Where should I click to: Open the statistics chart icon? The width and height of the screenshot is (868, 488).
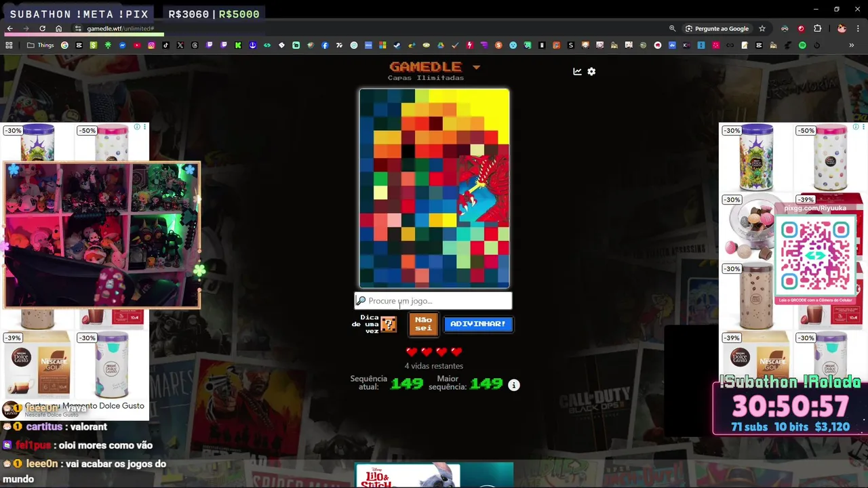point(577,71)
